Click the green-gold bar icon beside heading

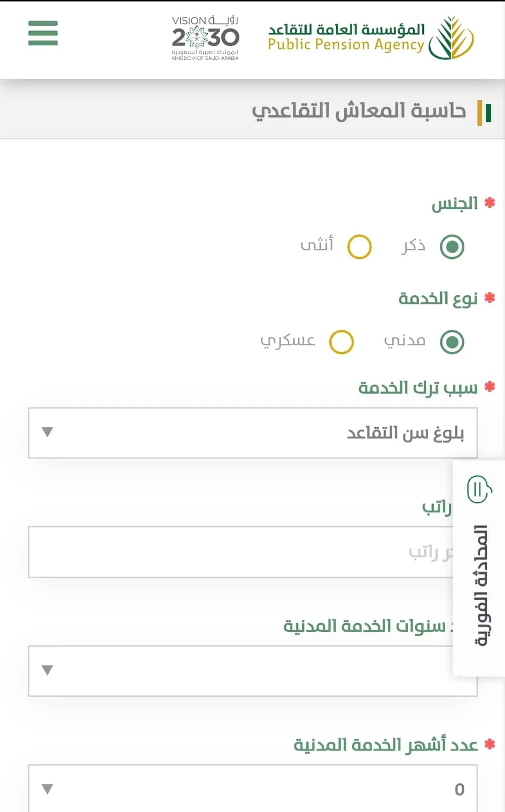point(484,113)
